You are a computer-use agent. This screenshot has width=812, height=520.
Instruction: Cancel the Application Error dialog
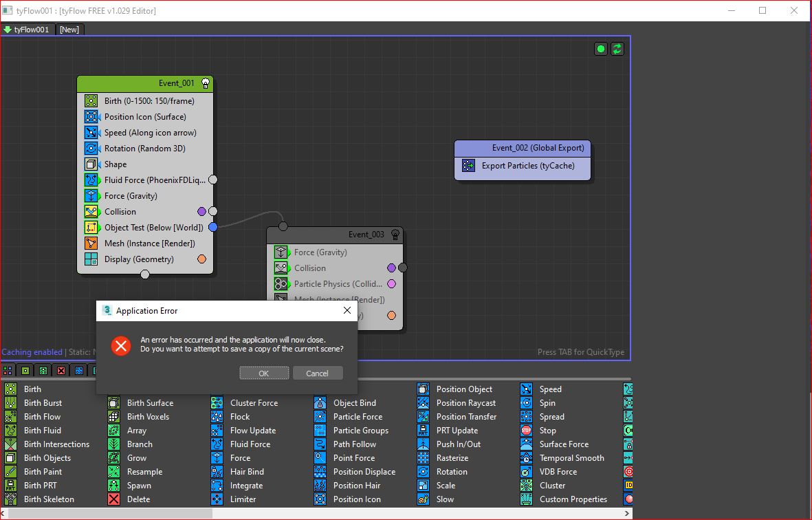[318, 373]
